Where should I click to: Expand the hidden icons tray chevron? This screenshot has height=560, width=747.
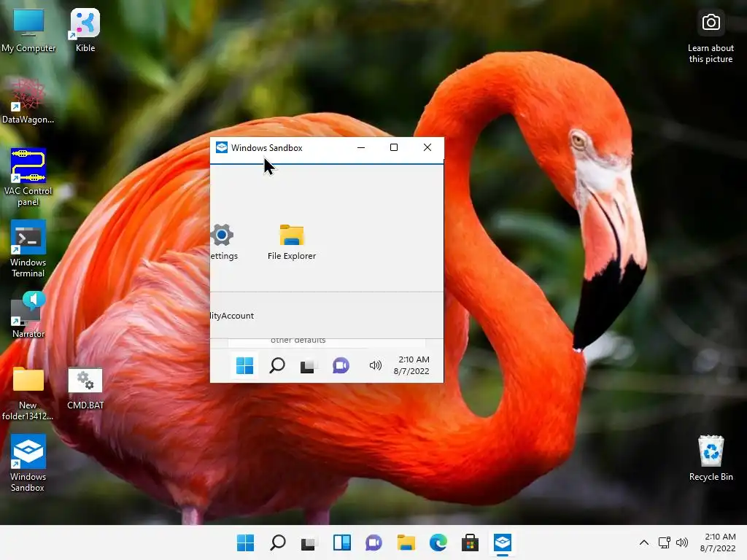644,542
